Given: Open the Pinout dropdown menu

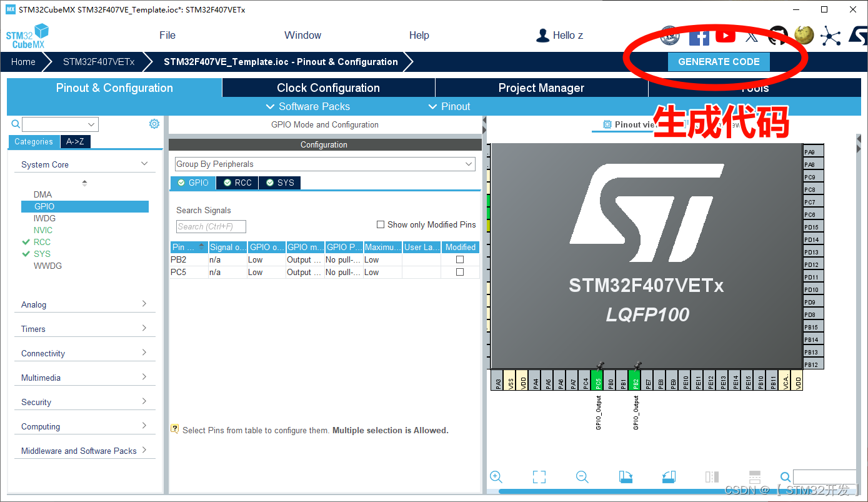Looking at the screenshot, I should 449,106.
